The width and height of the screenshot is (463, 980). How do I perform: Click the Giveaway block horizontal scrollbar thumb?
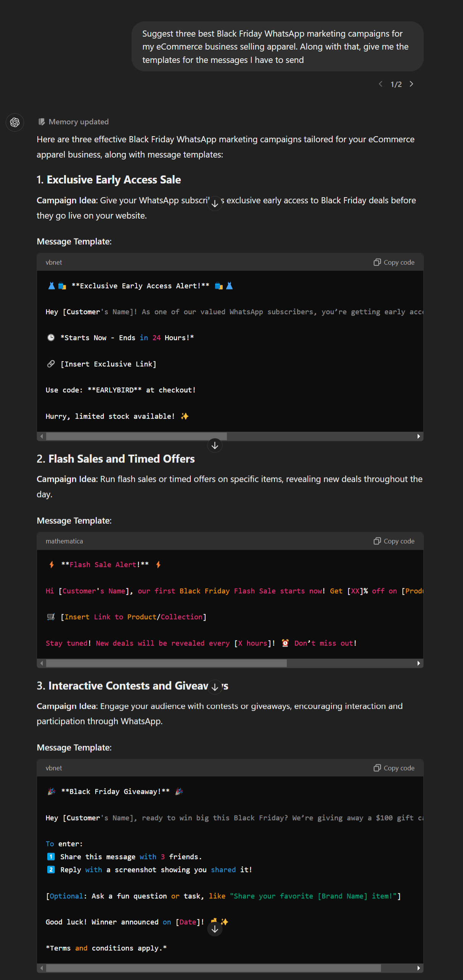(x=213, y=968)
